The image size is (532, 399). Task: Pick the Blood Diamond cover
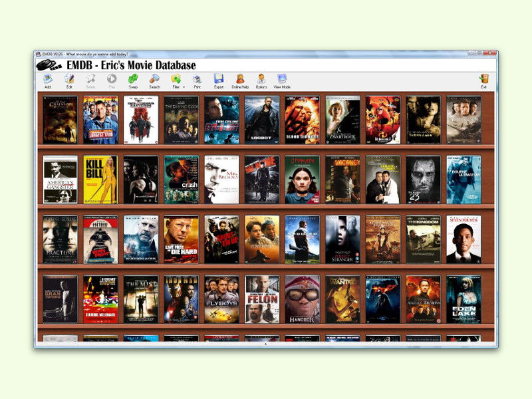tap(303, 120)
